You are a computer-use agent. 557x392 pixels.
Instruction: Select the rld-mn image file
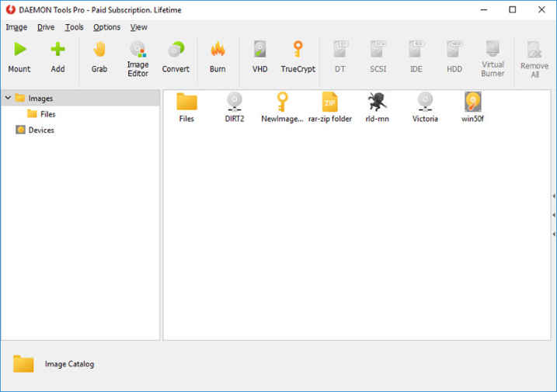point(377,106)
